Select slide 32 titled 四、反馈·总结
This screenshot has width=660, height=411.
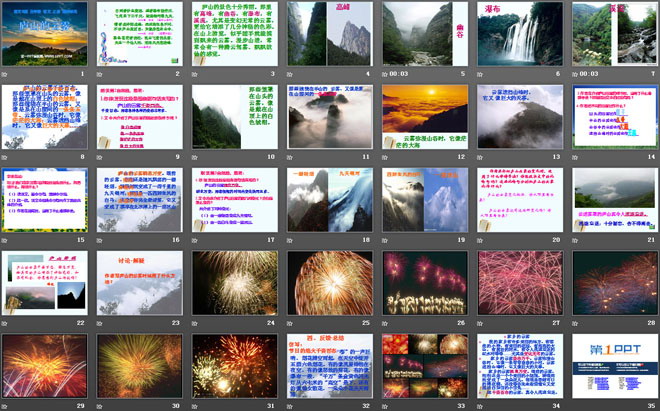[330, 366]
